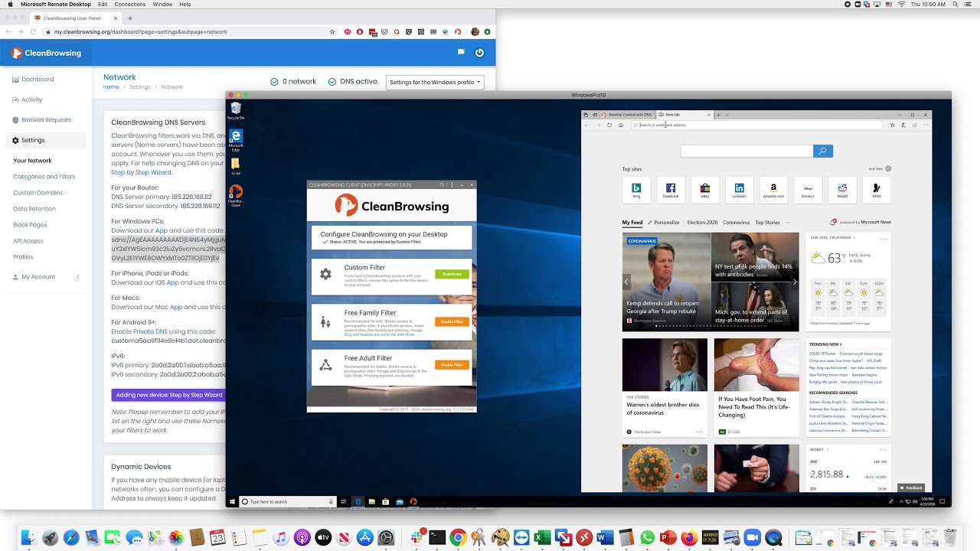Open the LinkedIn top site tile
Image resolution: width=980 pixels, height=551 pixels.
tap(740, 190)
